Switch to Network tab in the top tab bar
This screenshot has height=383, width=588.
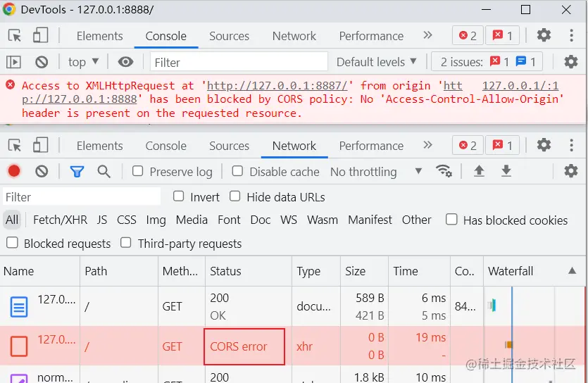point(294,36)
